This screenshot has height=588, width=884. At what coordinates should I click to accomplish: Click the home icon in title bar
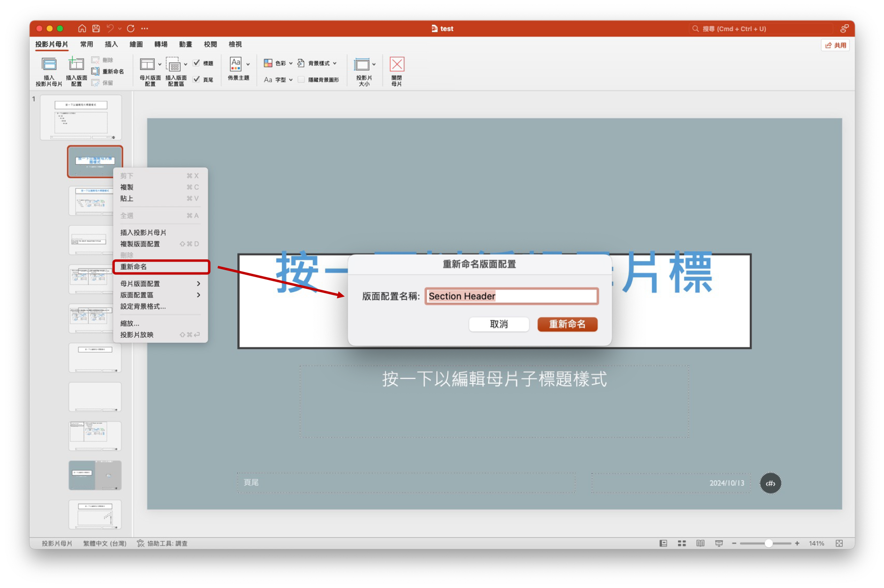click(x=82, y=29)
